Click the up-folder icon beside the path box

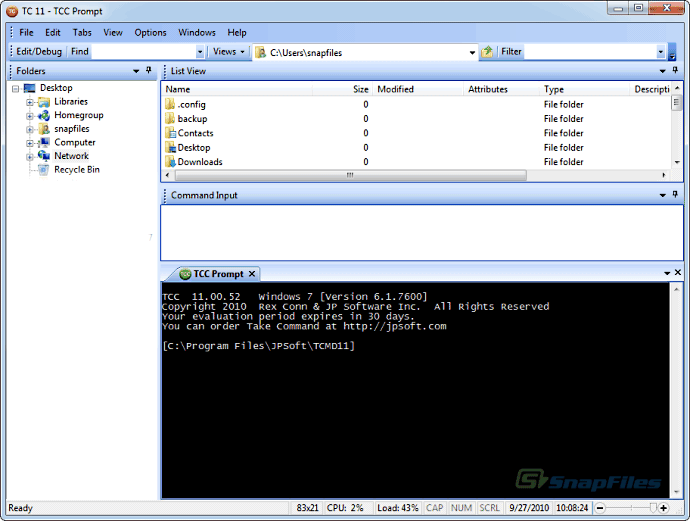[x=487, y=52]
